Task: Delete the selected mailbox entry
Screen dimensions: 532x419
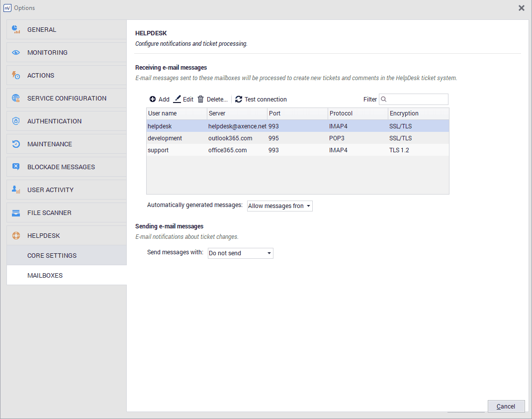Action: [212, 99]
